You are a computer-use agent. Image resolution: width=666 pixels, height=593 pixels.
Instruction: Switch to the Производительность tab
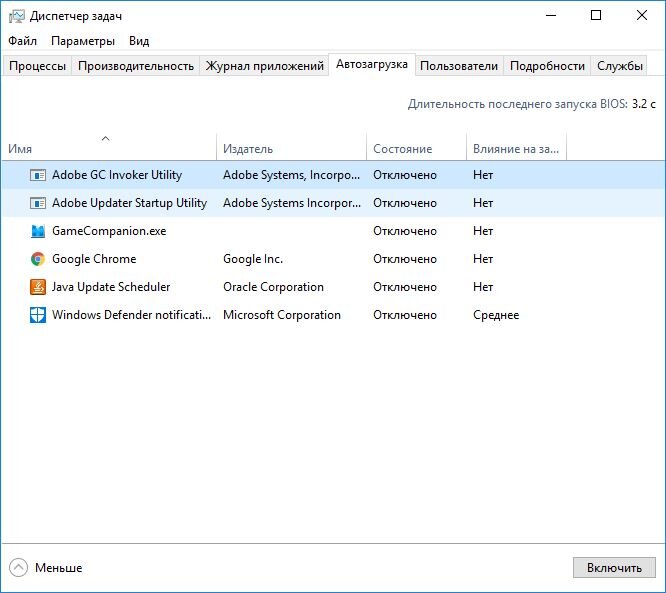tap(136, 66)
